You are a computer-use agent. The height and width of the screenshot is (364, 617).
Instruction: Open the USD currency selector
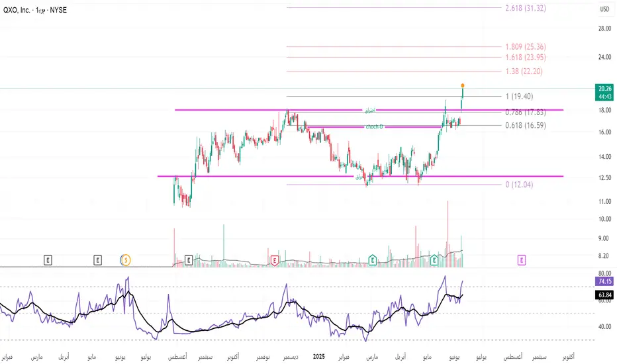604,9
